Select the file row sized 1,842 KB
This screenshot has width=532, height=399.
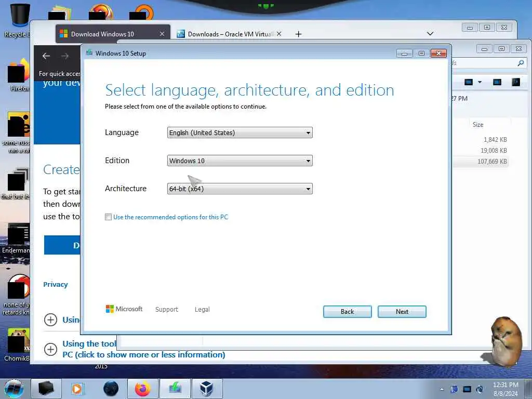[481, 139]
